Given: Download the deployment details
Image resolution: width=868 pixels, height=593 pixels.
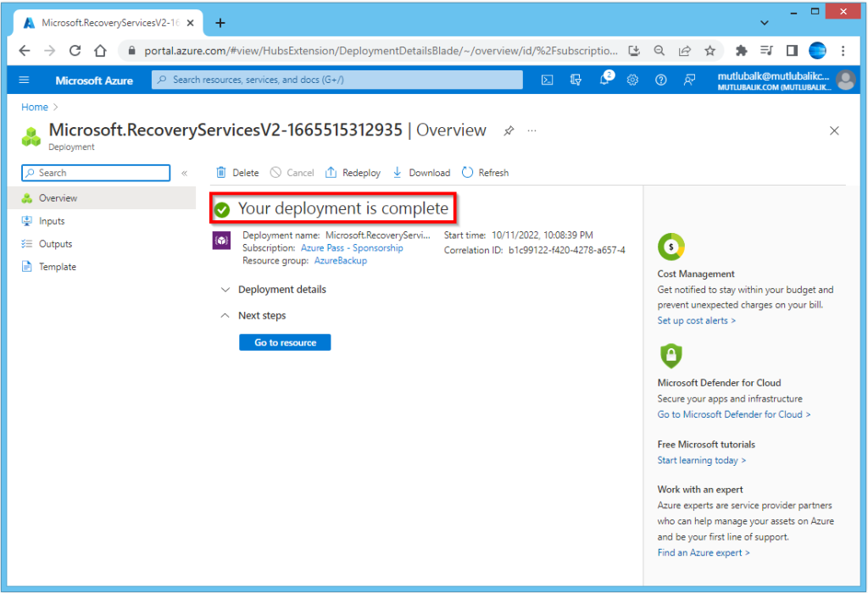Looking at the screenshot, I should pyautogui.click(x=421, y=173).
